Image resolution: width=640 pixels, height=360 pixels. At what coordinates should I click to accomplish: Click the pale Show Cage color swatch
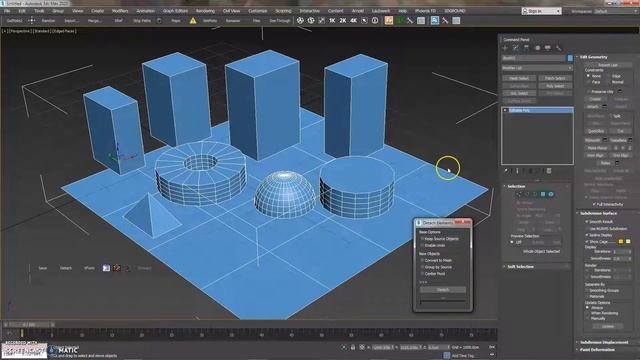click(628, 242)
